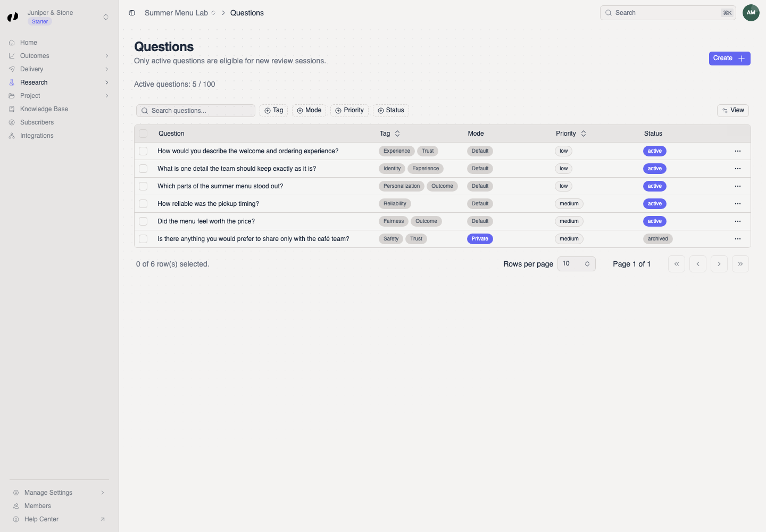Open row actions for café team question
Image resolution: width=766 pixels, height=532 pixels.
click(x=738, y=239)
